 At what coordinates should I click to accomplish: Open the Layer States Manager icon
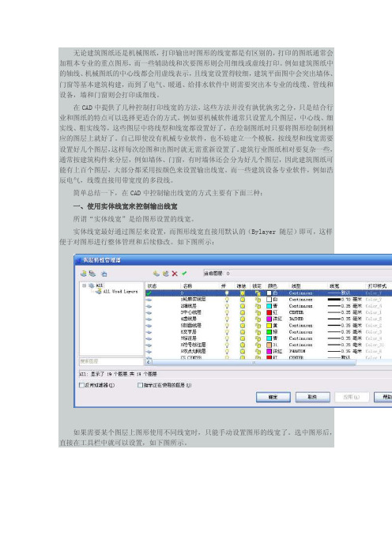[x=104, y=274]
